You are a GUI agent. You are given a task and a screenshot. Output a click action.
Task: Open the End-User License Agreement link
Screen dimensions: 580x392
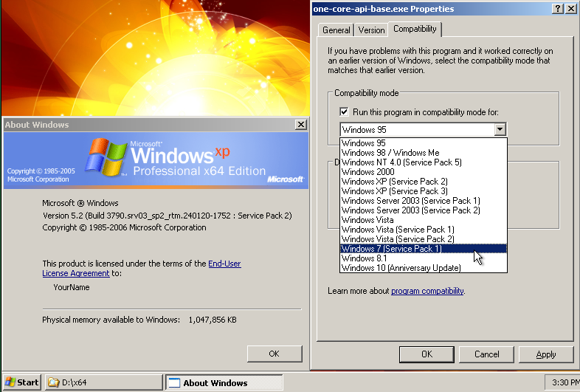tap(141, 269)
